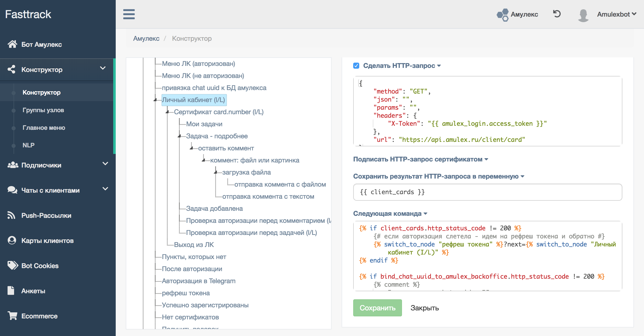Click the Закрыть link
The width and height of the screenshot is (644, 336).
424,308
